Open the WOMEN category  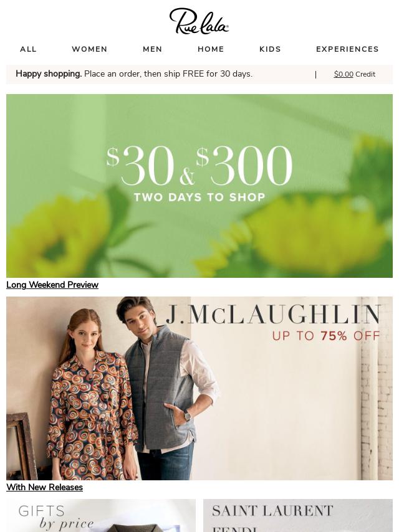click(90, 49)
